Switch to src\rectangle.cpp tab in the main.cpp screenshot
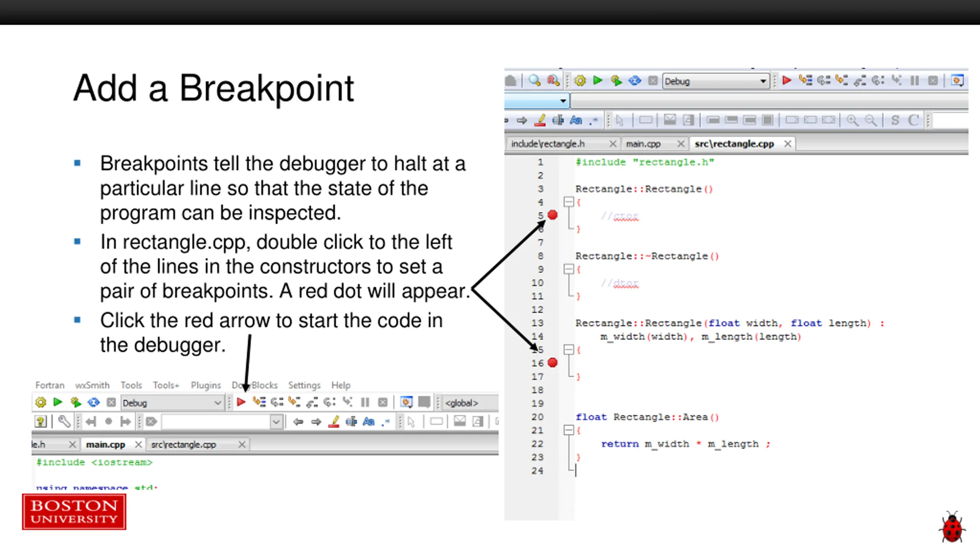This screenshot has width=980, height=551. click(183, 444)
